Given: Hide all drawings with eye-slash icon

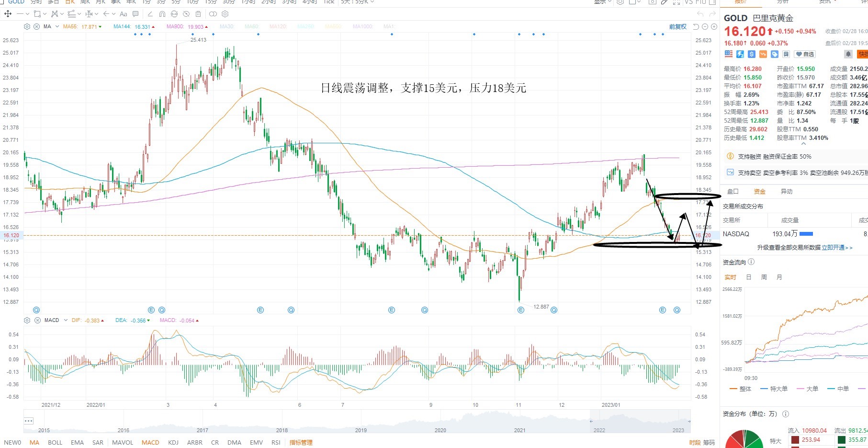Looking at the screenshot, I should pos(186,14).
